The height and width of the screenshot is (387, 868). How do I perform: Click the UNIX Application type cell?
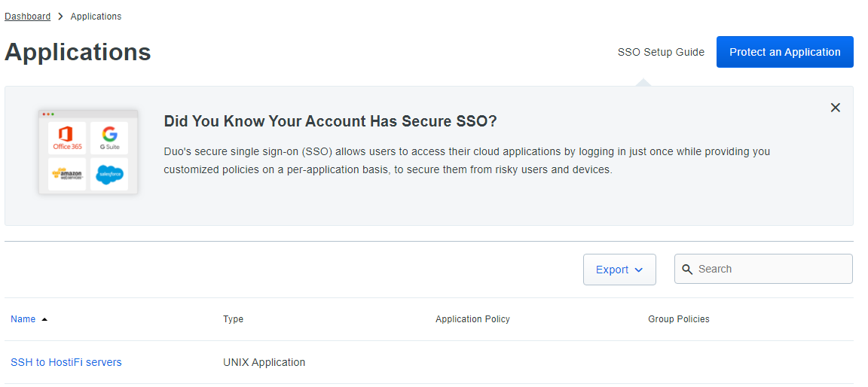264,362
